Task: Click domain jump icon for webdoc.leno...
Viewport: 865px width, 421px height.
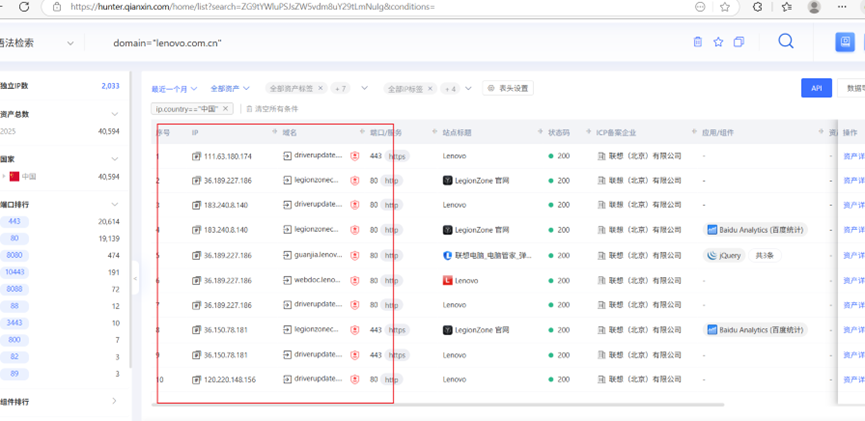Action: click(287, 280)
